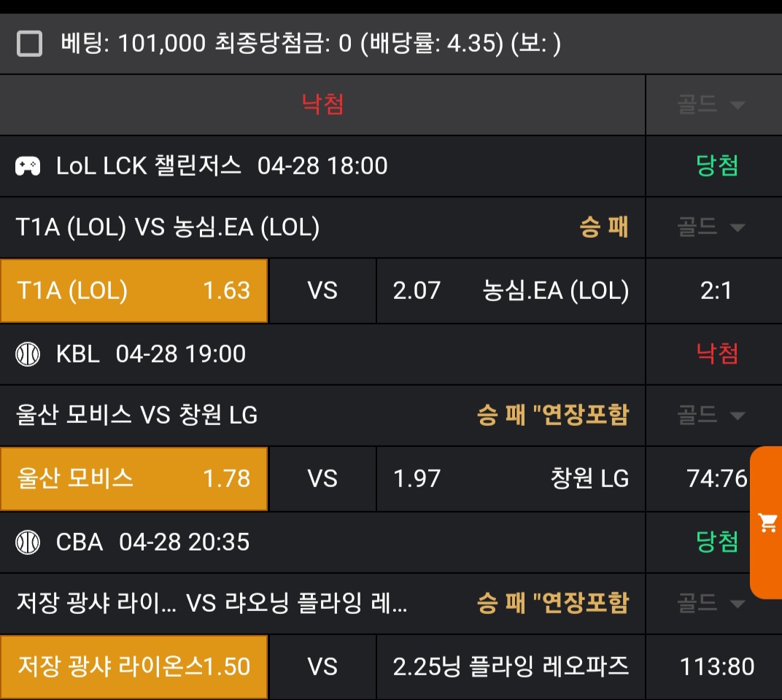Open the 골드 dropdown in 낙첨 header row
The image size is (782, 700).
[711, 105]
